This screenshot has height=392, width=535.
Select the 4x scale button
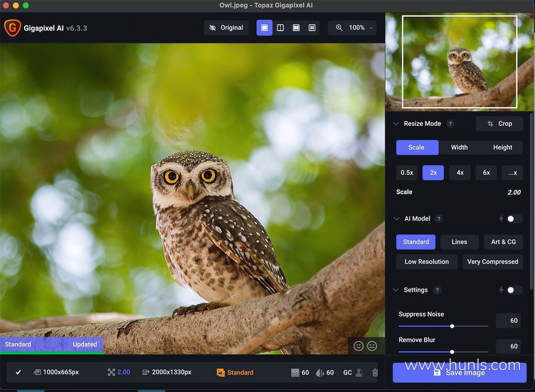pyautogui.click(x=460, y=173)
